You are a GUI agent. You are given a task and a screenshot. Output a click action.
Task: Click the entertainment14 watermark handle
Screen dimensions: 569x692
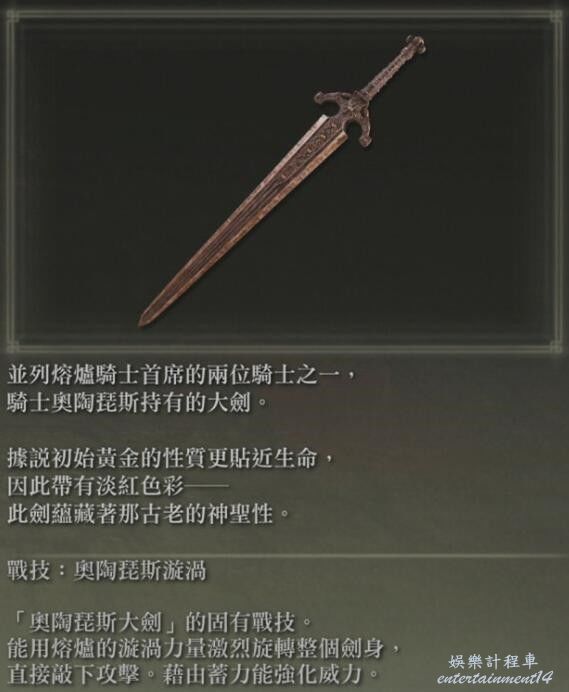pyautogui.click(x=495, y=678)
